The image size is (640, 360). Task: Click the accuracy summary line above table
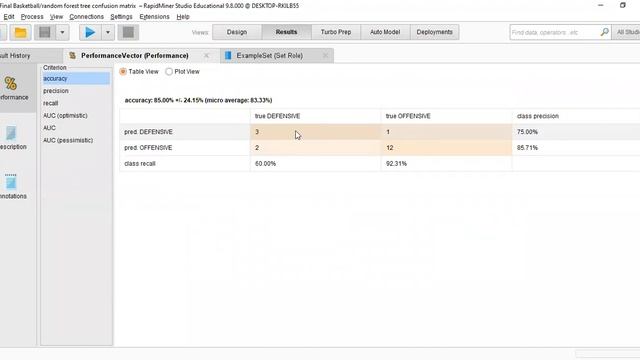198,100
